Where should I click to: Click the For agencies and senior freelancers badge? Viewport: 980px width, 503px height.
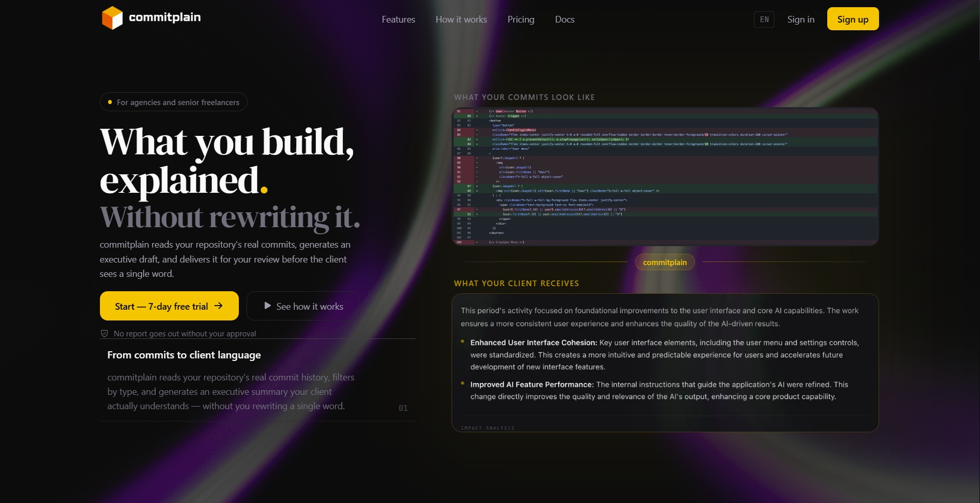click(x=174, y=102)
